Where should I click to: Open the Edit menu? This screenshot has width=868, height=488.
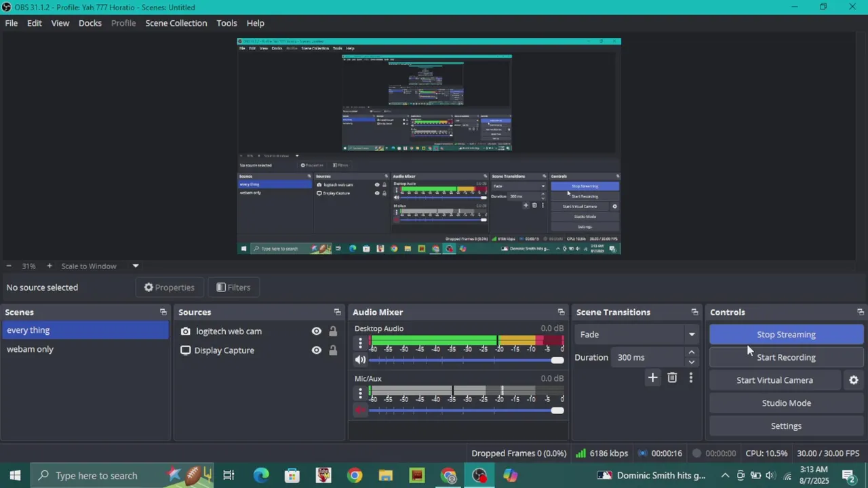pyautogui.click(x=35, y=23)
